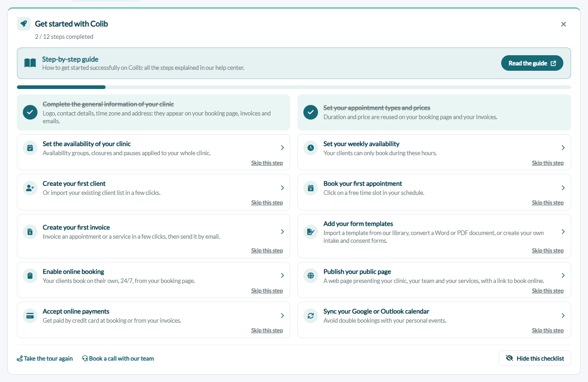Expand Accept online payments chevron
588x382 pixels.
(282, 315)
